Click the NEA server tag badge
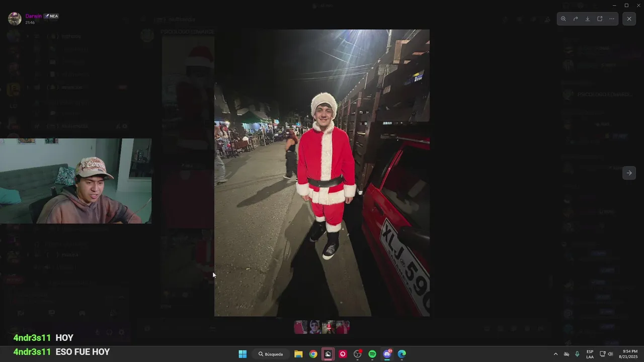 click(x=51, y=16)
